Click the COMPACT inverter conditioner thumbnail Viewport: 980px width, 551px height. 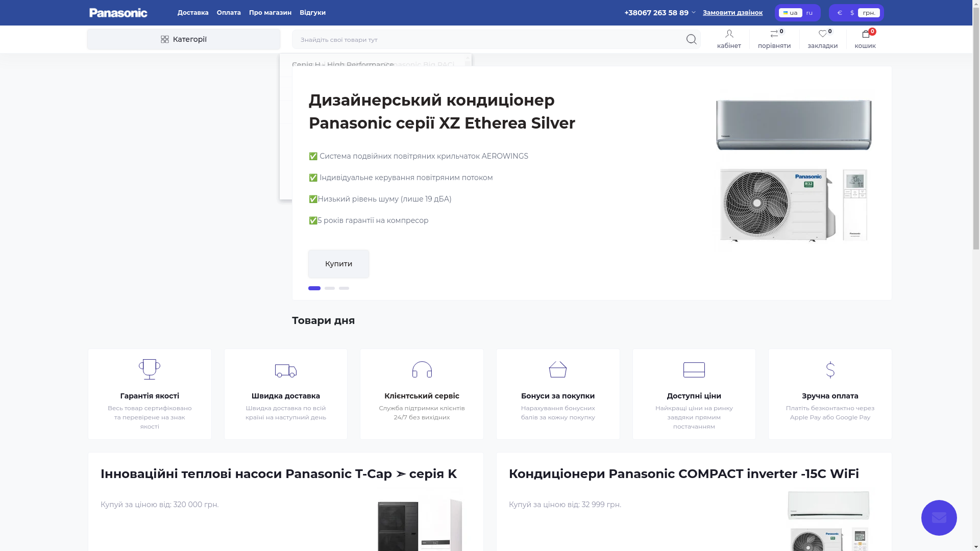point(828,520)
